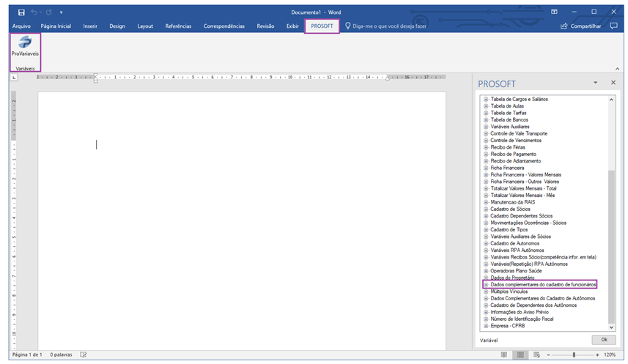This screenshot has height=364, width=628.
Task: Open Ribbon Display Options icon
Action: tap(554, 12)
